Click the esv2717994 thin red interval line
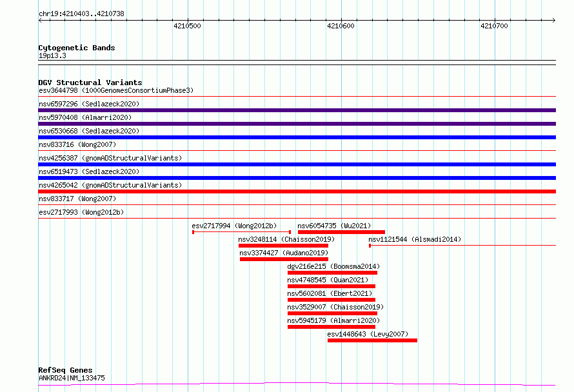 click(242, 232)
